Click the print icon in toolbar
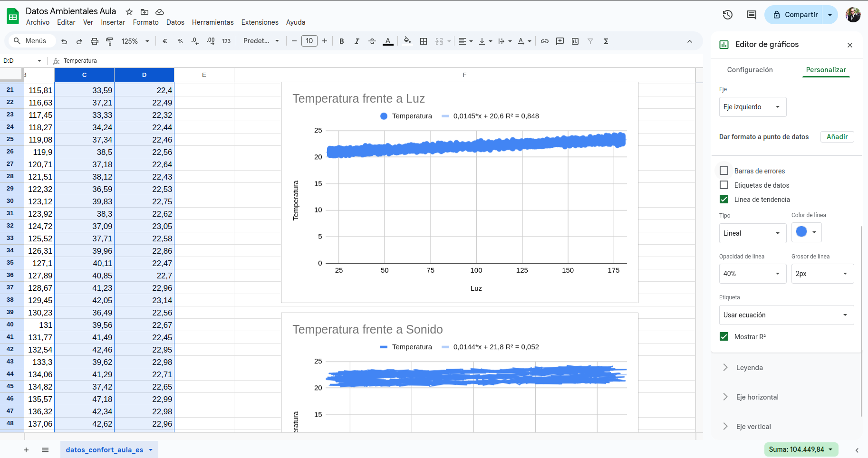 94,41
